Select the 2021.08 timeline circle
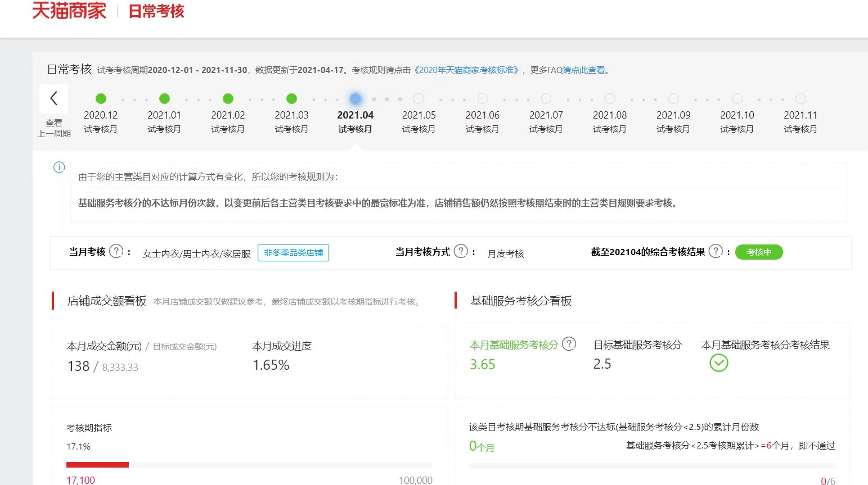 pos(610,99)
